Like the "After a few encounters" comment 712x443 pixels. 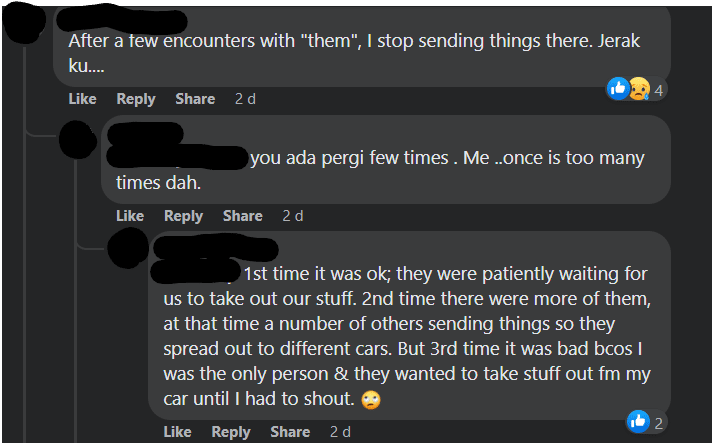(x=82, y=99)
